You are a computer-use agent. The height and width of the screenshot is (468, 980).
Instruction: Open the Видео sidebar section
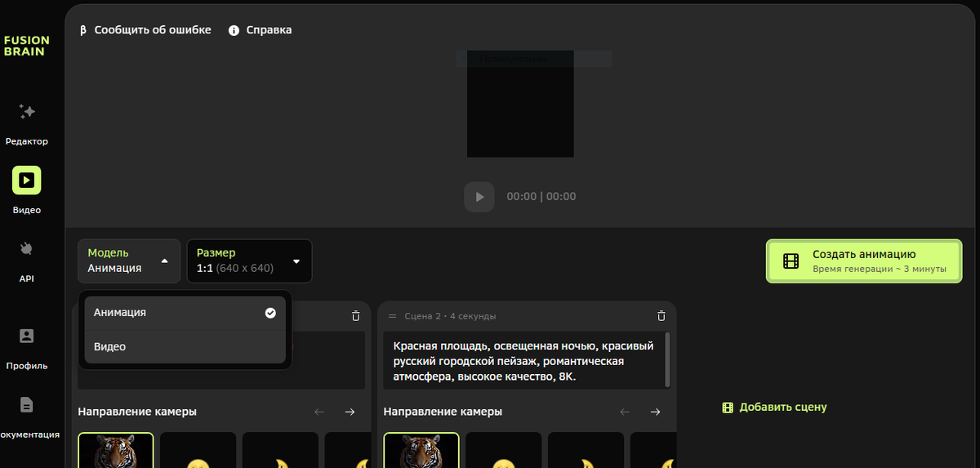[26, 190]
